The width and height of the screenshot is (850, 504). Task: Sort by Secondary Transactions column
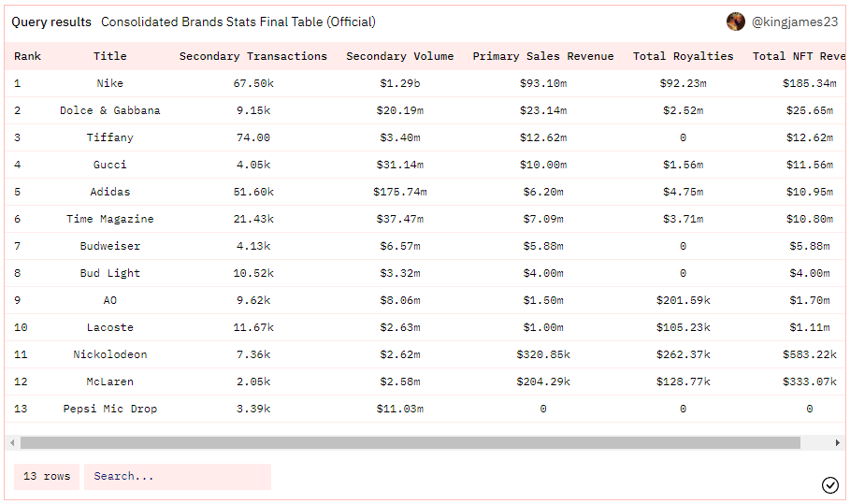[252, 56]
